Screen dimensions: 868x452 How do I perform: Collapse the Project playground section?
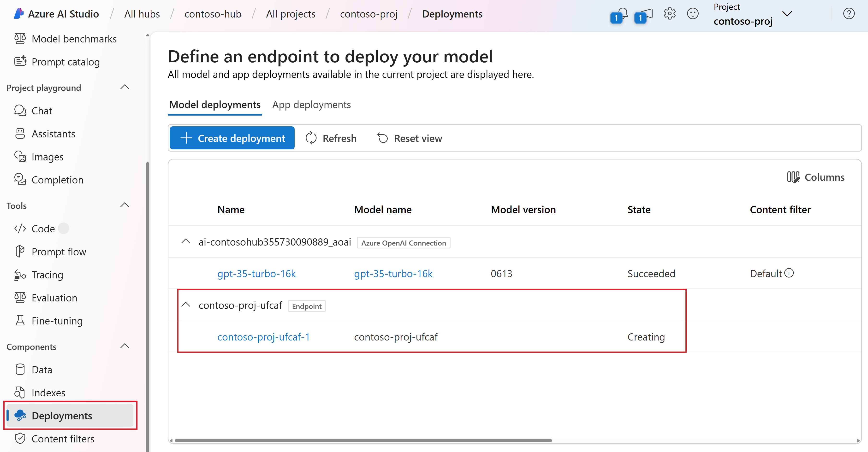click(x=125, y=87)
